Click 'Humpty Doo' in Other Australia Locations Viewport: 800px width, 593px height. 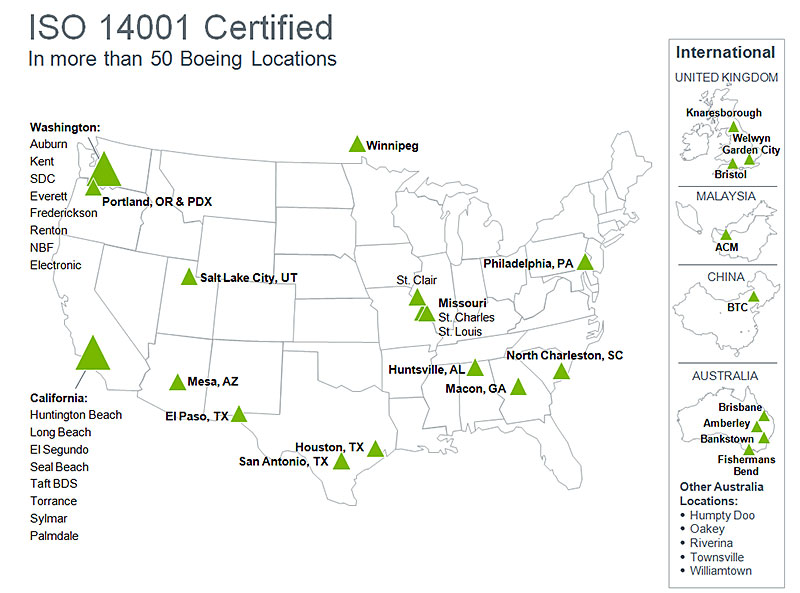pos(722,515)
